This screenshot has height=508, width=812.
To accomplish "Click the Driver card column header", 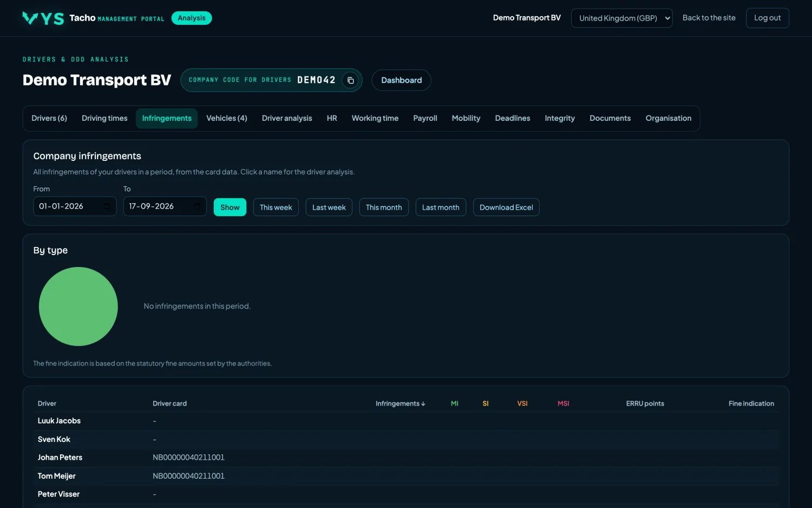I will pyautogui.click(x=169, y=403).
